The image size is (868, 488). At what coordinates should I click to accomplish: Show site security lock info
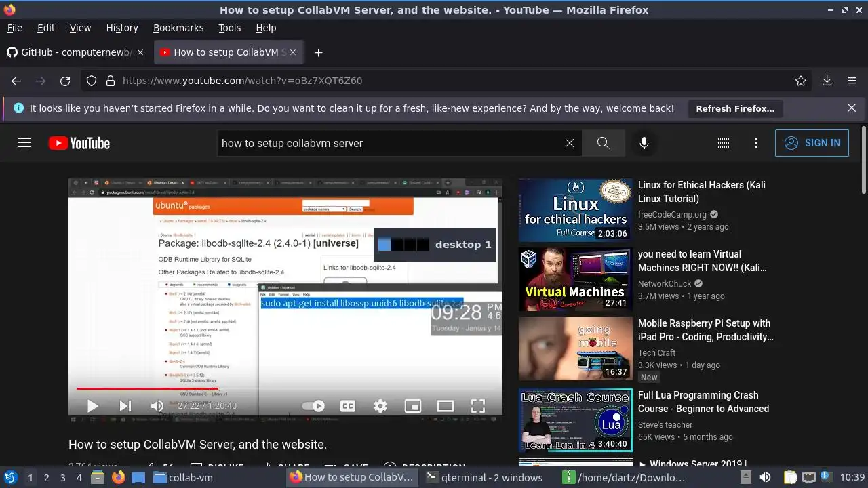point(111,81)
